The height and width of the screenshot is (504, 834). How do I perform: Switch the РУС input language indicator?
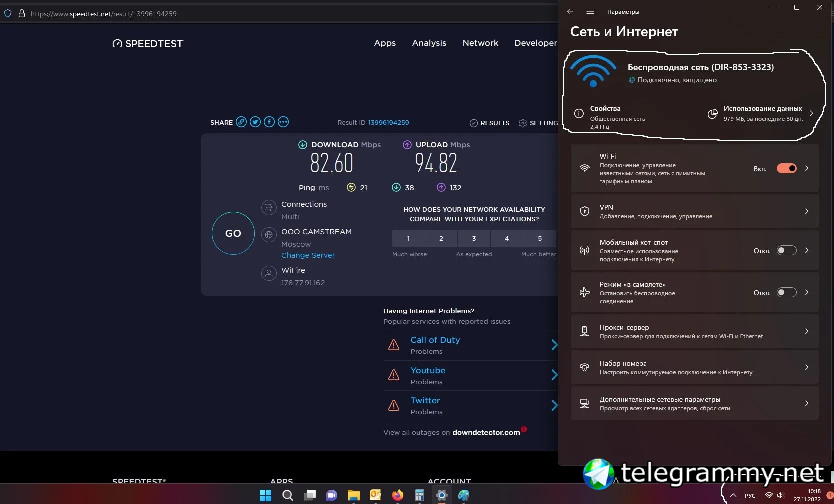pos(750,496)
